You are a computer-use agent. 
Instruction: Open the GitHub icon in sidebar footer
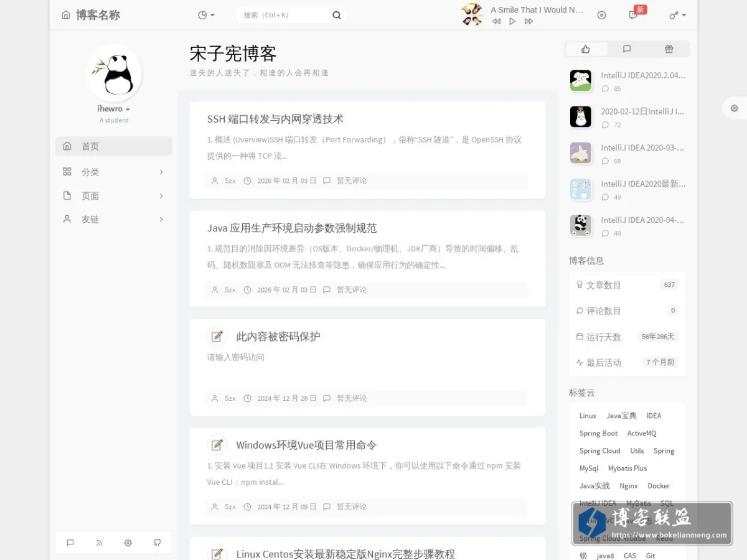click(x=157, y=543)
